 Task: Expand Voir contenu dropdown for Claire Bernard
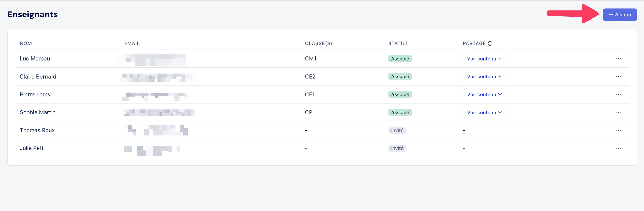click(485, 76)
